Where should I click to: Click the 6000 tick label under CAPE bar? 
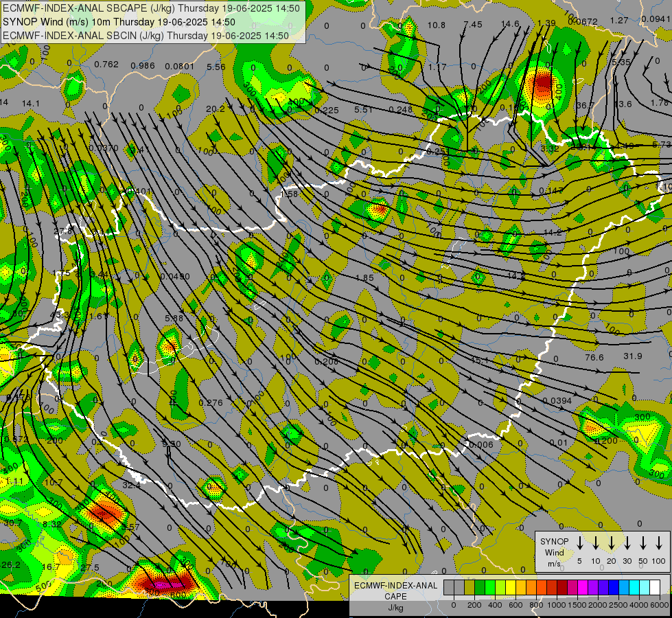pyautogui.click(x=660, y=605)
